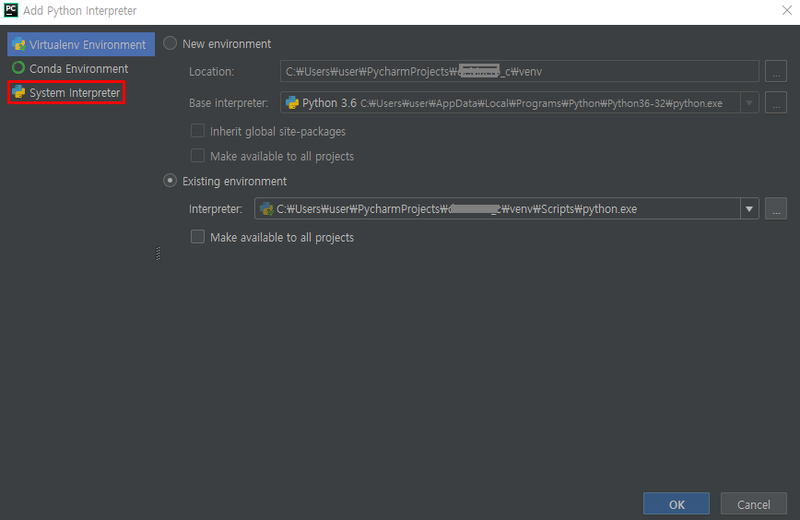
Task: Browse for venv Location with ellipsis button
Action: [776, 71]
